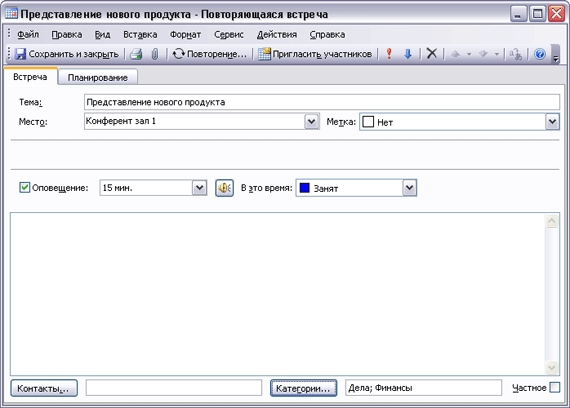Toggle the Оповещение reminder checkbox
Screen dimensions: 570x408
point(24,188)
